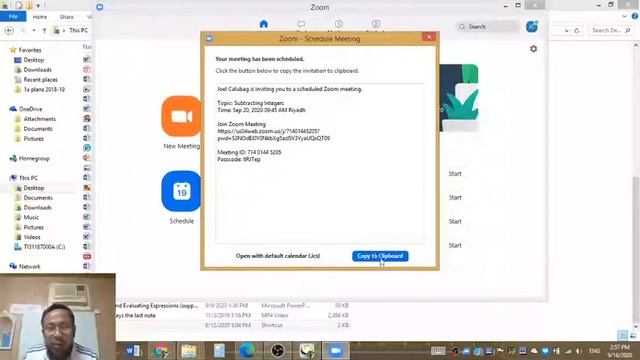
Task: Open the Music folder
Action: [x=31, y=217]
